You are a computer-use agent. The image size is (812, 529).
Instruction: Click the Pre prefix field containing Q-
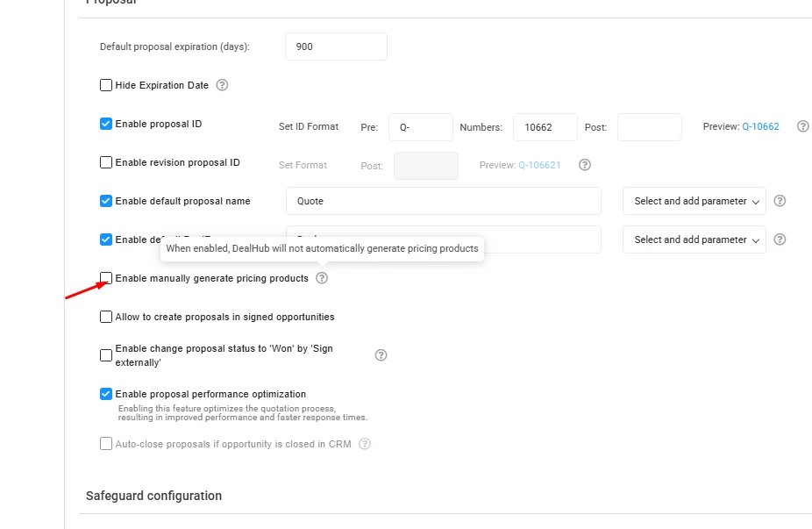click(420, 127)
